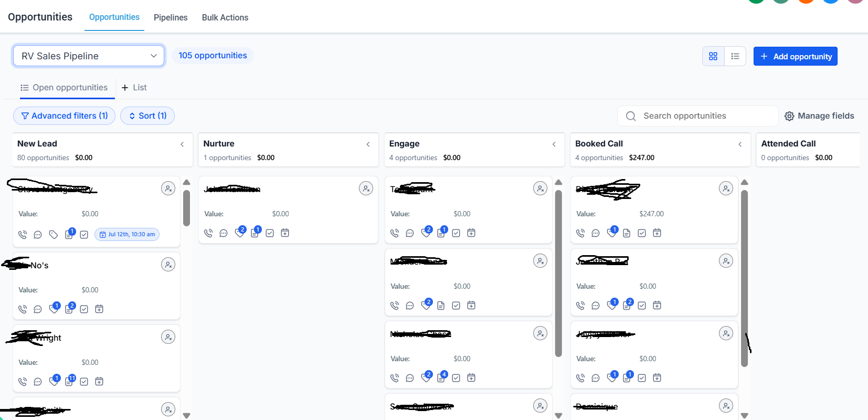This screenshot has height=420, width=868.
Task: Click the Booked Call column title
Action: (x=599, y=143)
